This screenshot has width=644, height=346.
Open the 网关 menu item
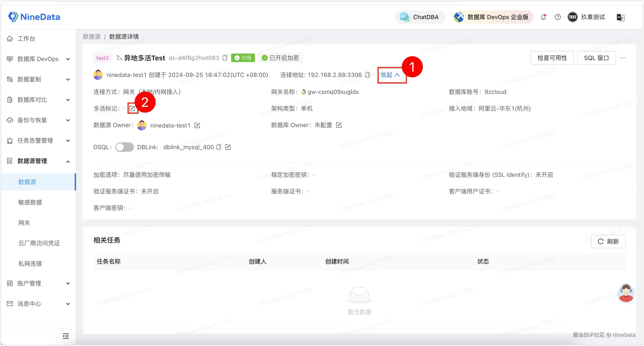point(24,223)
